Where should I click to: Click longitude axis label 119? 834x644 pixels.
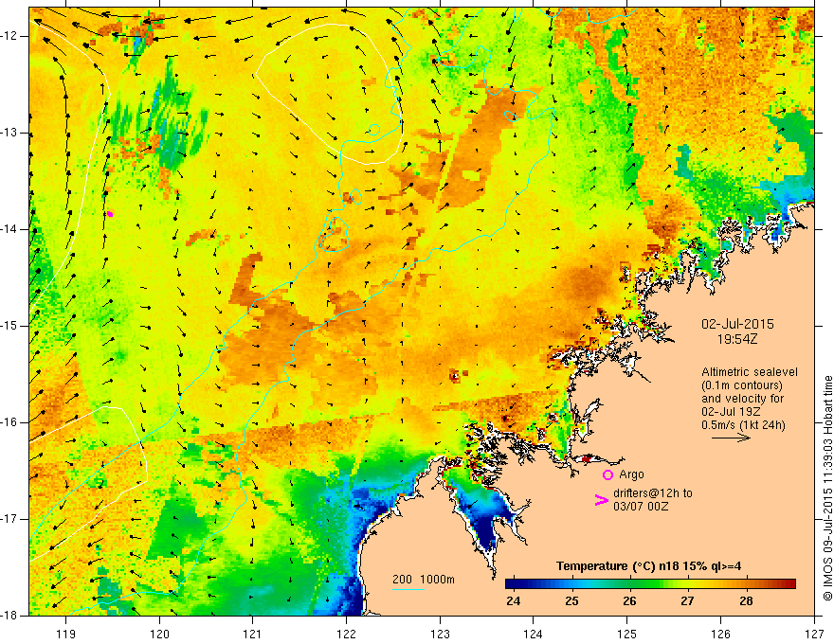[x=66, y=634]
